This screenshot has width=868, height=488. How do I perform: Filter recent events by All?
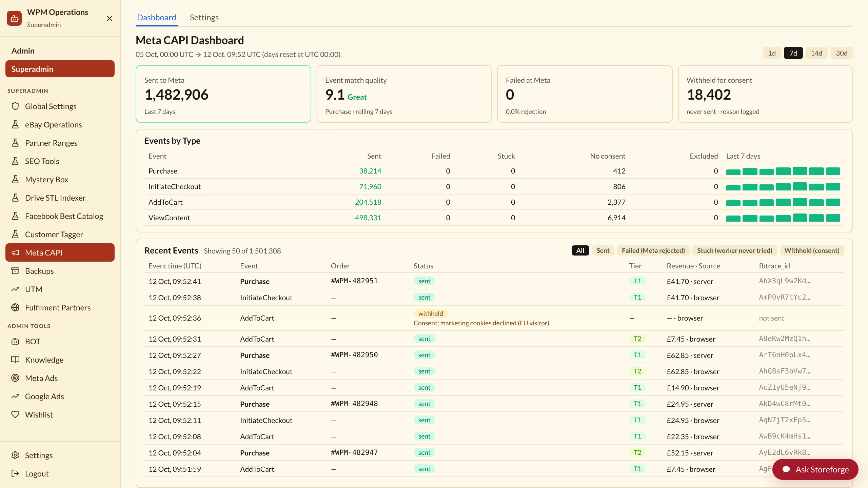[580, 250]
